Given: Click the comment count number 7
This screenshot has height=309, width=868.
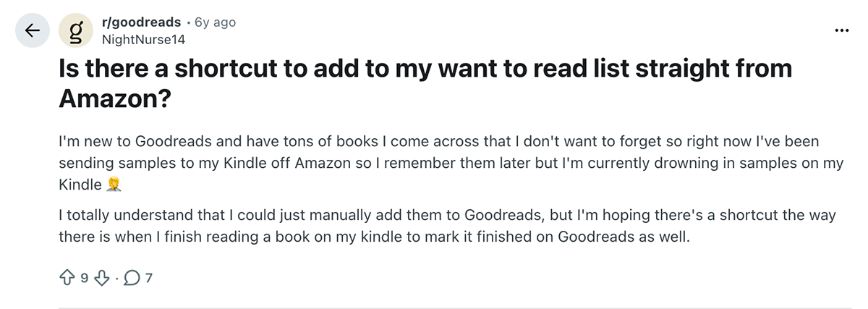Looking at the screenshot, I should coord(149,276).
